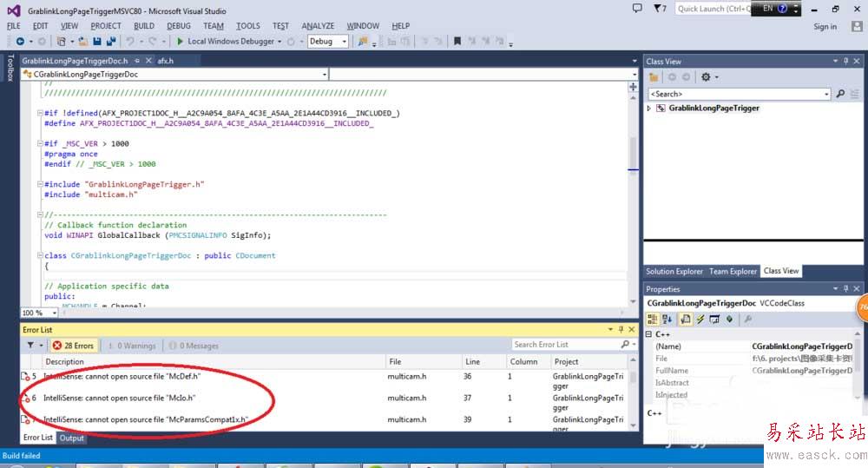
Task: Toggle the 28 Errors filter
Action: click(72, 346)
